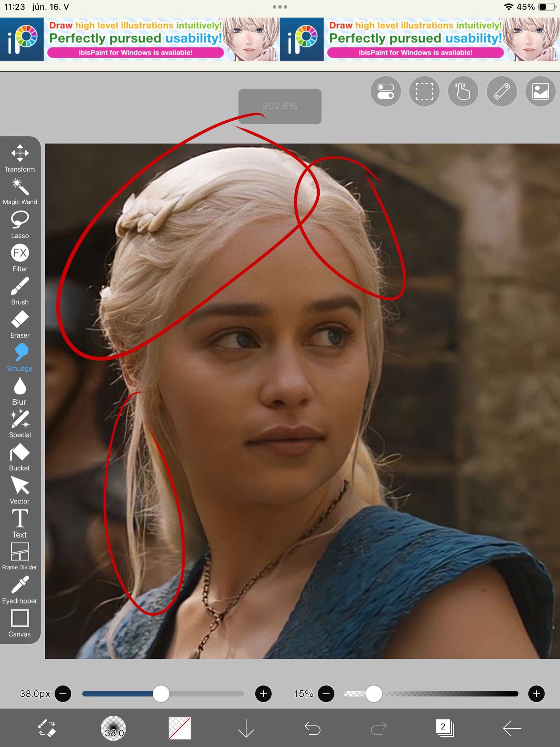Open the image material button

coord(541,91)
